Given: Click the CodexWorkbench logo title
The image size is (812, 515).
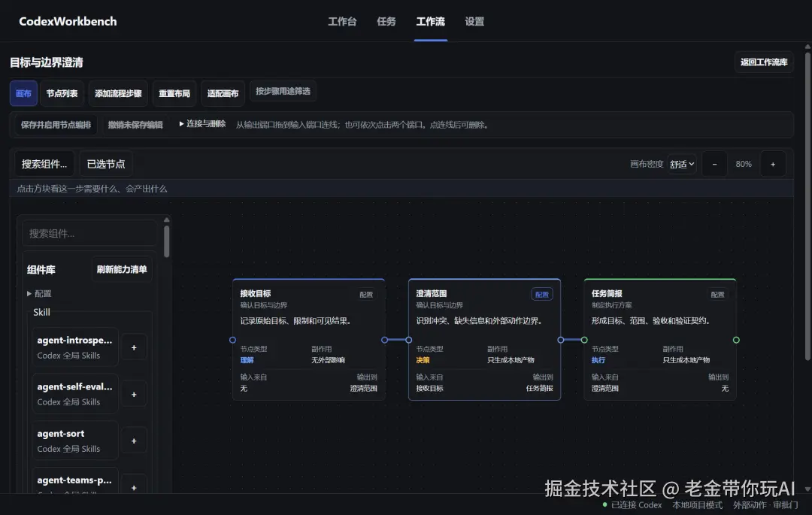Looking at the screenshot, I should click(x=68, y=21).
